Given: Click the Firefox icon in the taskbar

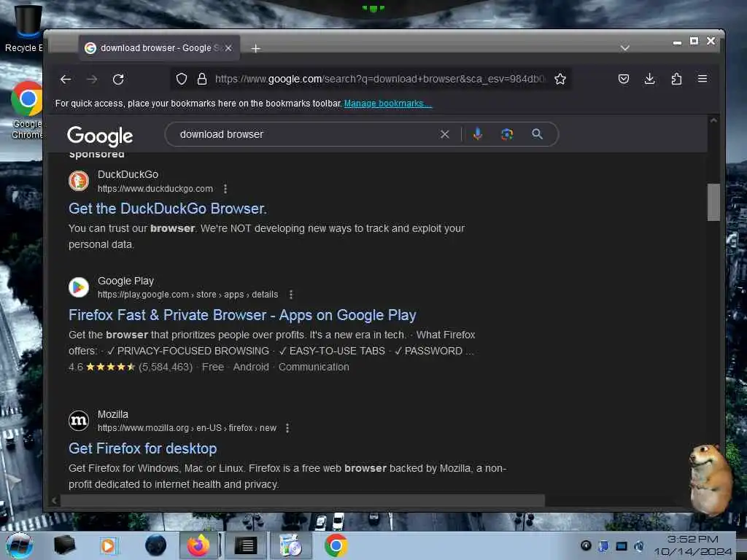Looking at the screenshot, I should [x=198, y=545].
